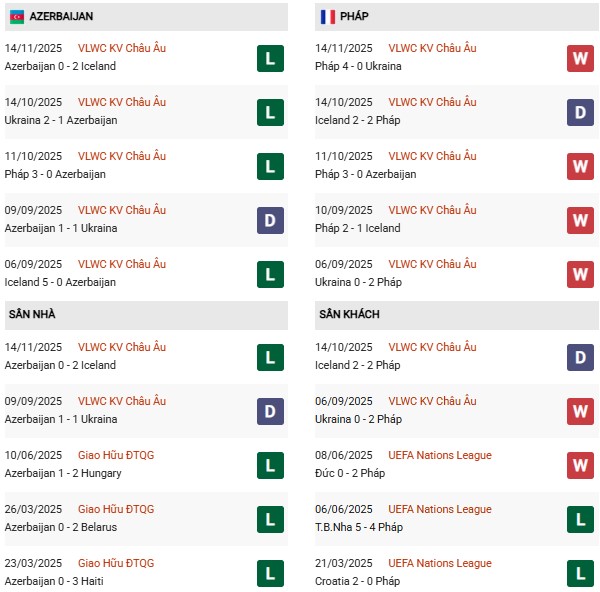Click L badge for Azerbaijan 1-2 Hungary
This screenshot has height=592, width=600.
[x=270, y=465]
